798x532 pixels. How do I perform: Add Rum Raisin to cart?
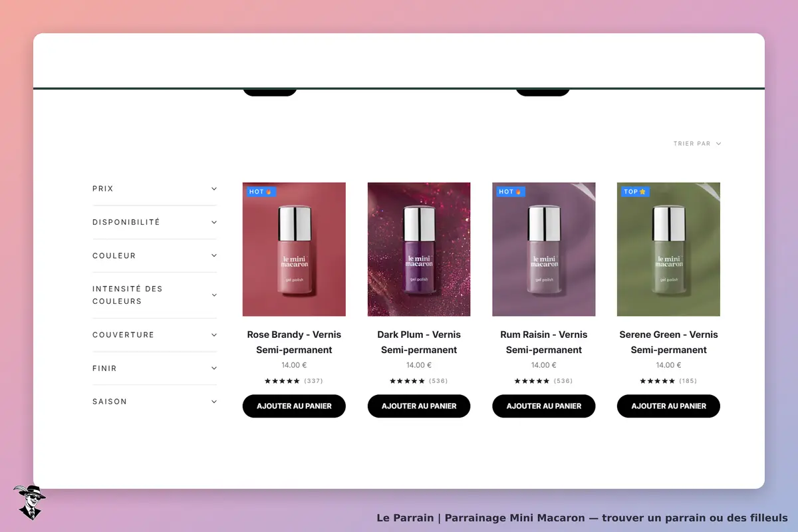point(544,406)
